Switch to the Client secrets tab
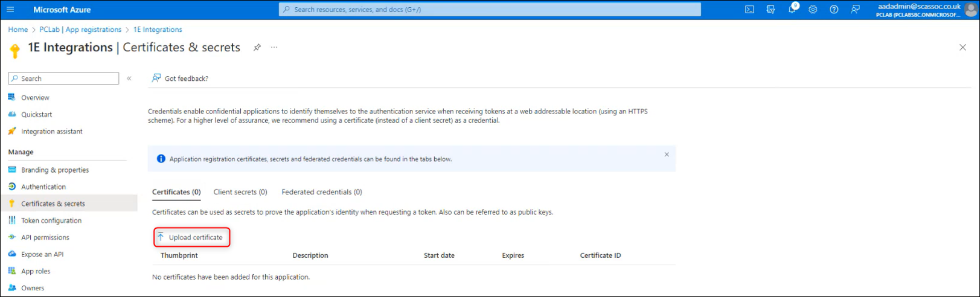 [x=240, y=192]
